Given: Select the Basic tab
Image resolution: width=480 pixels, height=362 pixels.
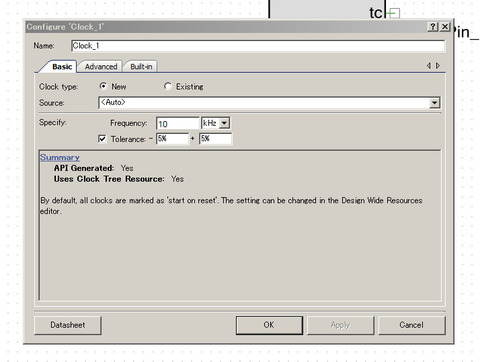Looking at the screenshot, I should click(x=62, y=67).
